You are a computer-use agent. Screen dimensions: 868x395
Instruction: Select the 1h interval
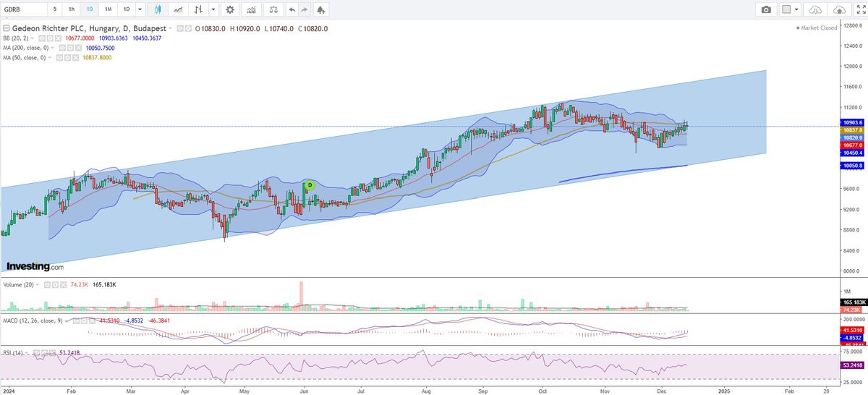coord(72,9)
